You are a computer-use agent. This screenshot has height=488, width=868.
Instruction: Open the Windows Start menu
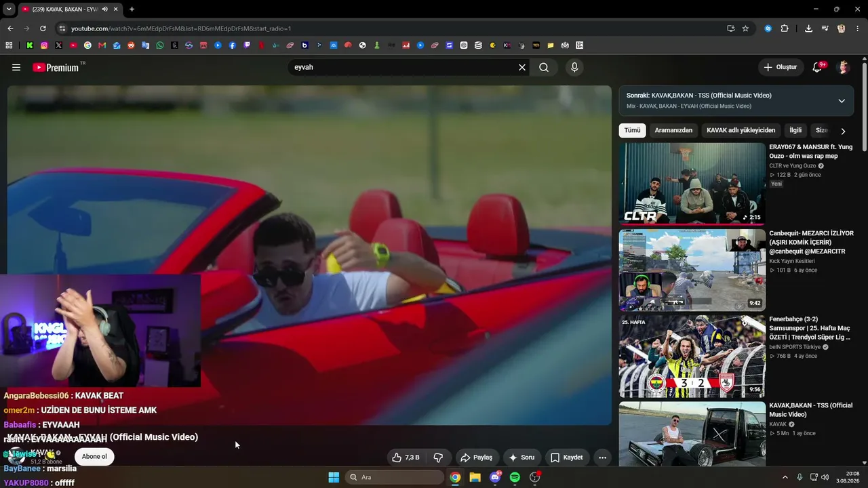[x=334, y=477]
